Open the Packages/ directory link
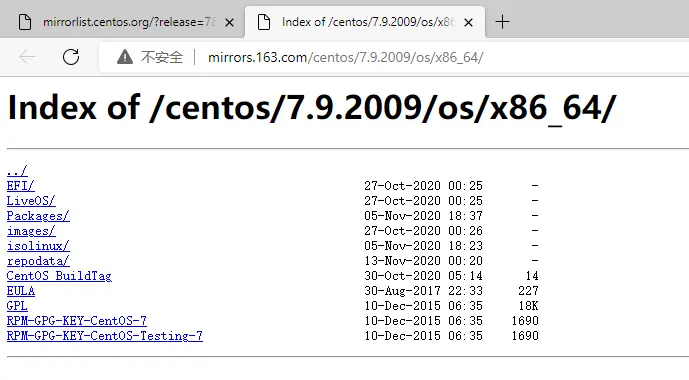The height and width of the screenshot is (380, 689). tap(38, 216)
